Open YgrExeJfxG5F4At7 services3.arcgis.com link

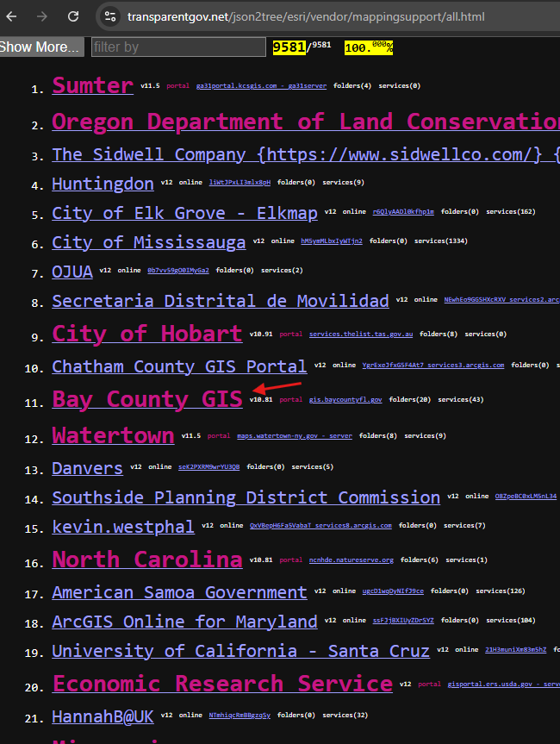click(x=432, y=366)
